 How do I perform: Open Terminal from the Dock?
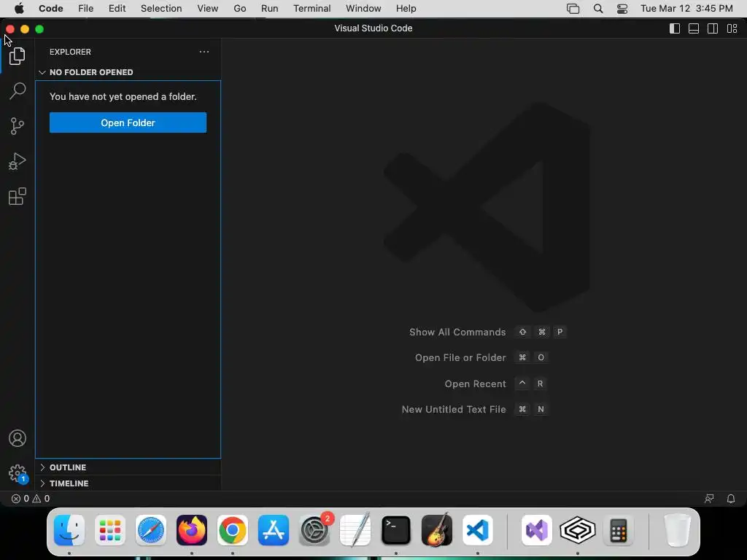click(396, 530)
